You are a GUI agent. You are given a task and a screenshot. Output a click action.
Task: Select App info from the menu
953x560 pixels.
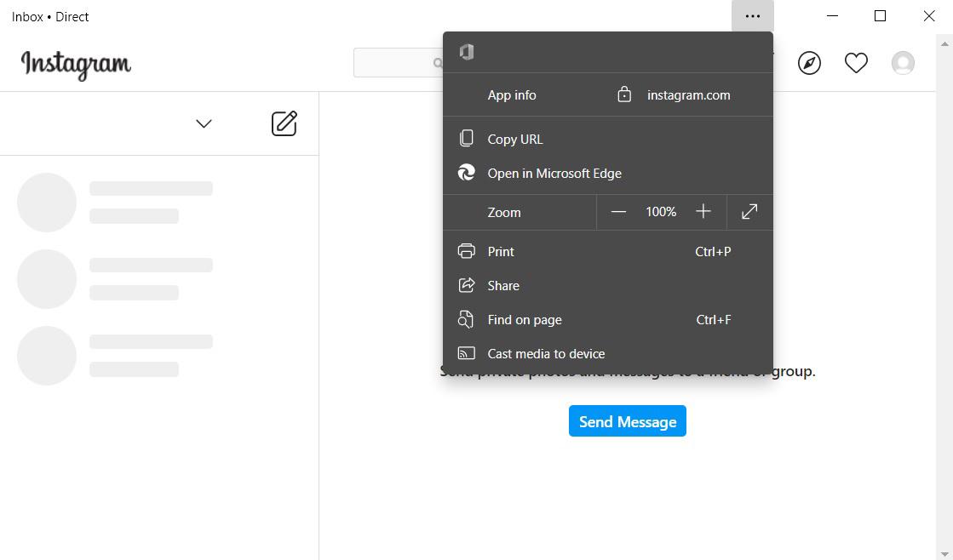pyautogui.click(x=511, y=94)
